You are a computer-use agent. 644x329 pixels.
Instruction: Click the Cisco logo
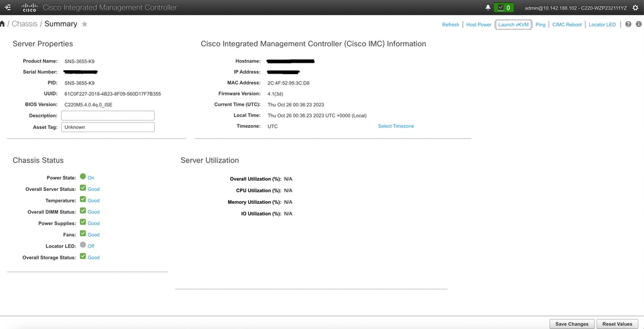click(30, 7)
